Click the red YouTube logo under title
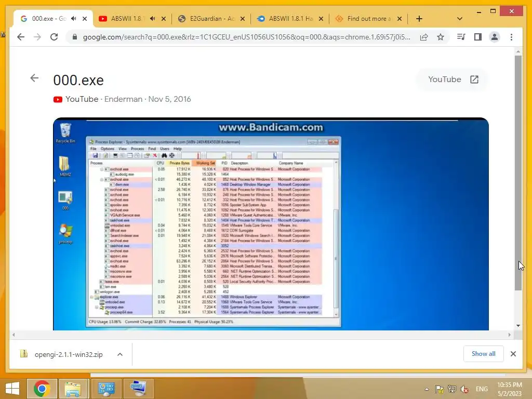 coord(58,99)
